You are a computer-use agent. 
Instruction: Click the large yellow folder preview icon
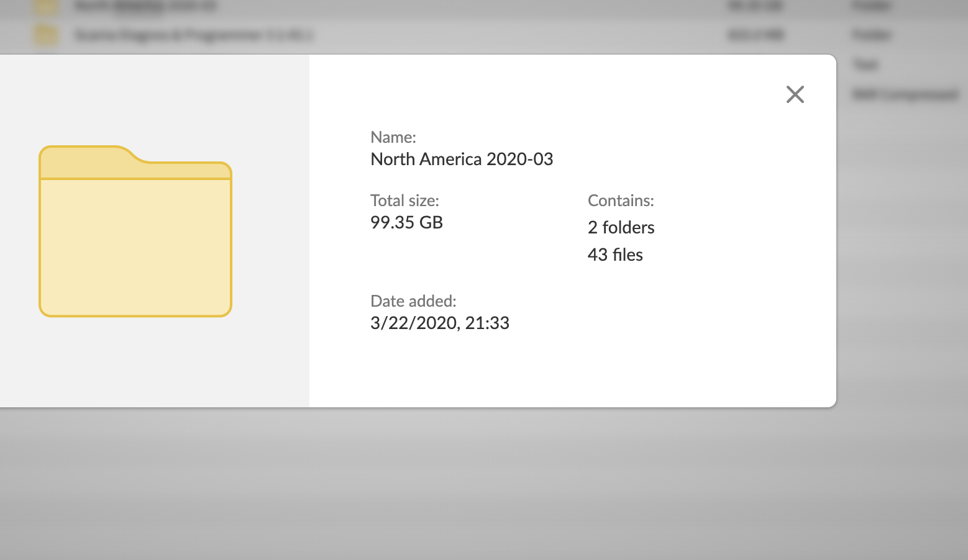click(x=135, y=232)
